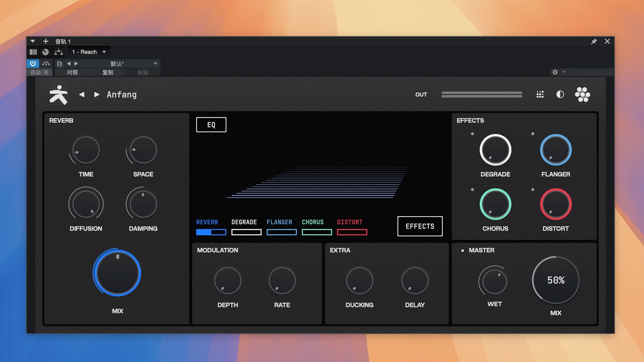Click the blue FLANGER knob
This screenshot has width=644, height=362.
pos(556,150)
